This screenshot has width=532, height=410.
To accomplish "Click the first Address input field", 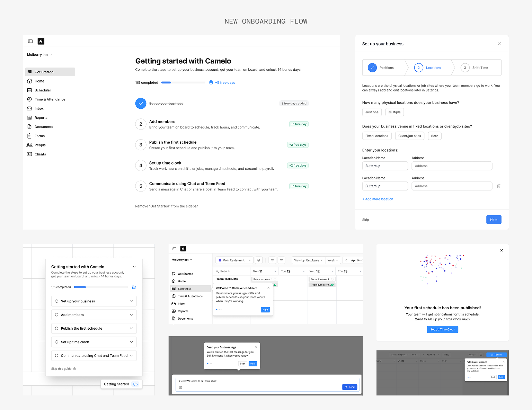I will 452,166.
